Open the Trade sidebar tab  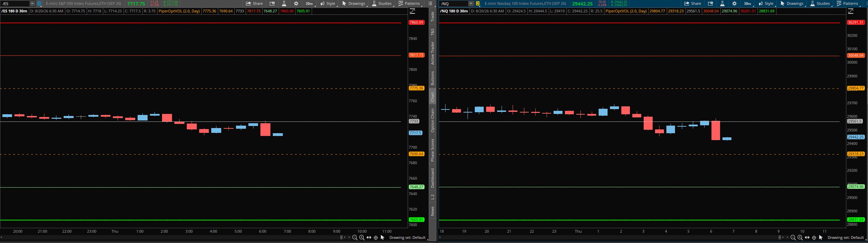pyautogui.click(x=432, y=16)
